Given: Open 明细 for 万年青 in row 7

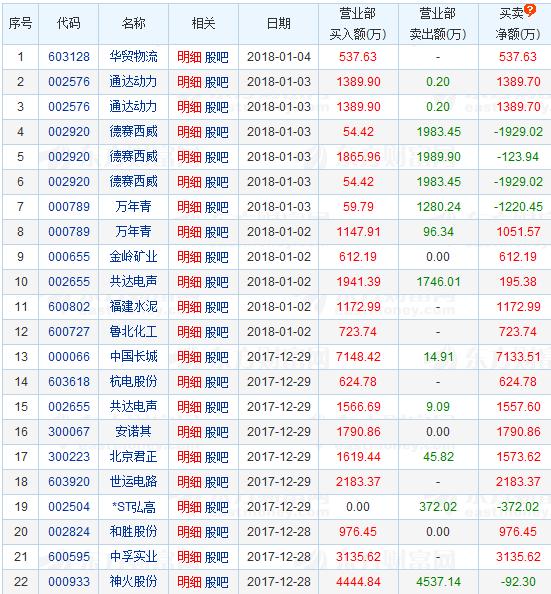Looking at the screenshot, I should [189, 207].
